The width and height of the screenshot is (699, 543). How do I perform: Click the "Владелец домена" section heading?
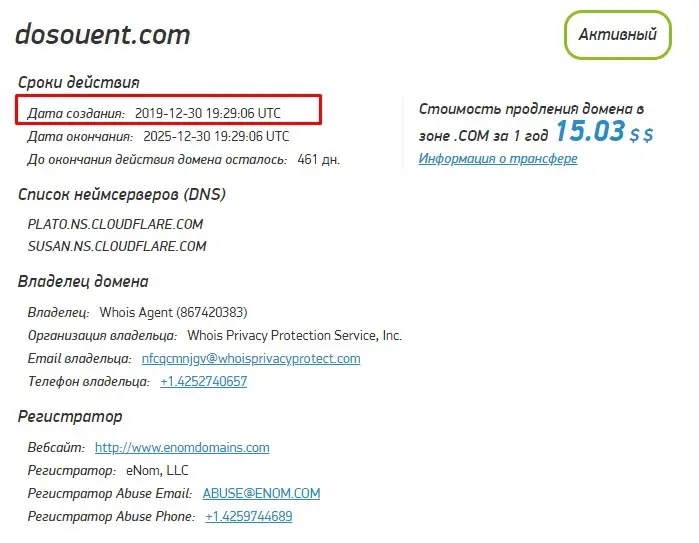click(83, 282)
